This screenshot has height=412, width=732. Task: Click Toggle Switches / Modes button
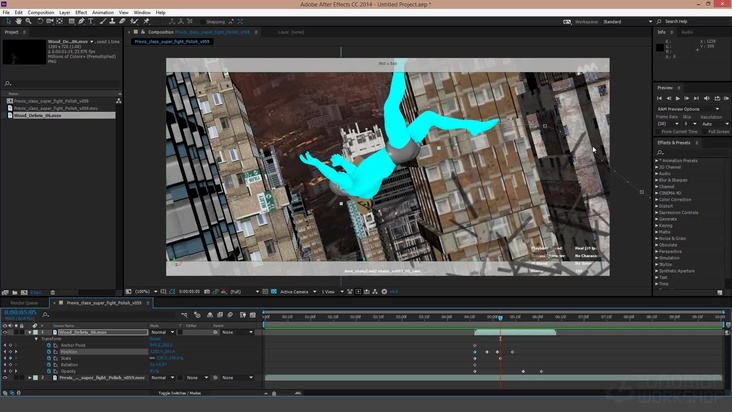(180, 393)
